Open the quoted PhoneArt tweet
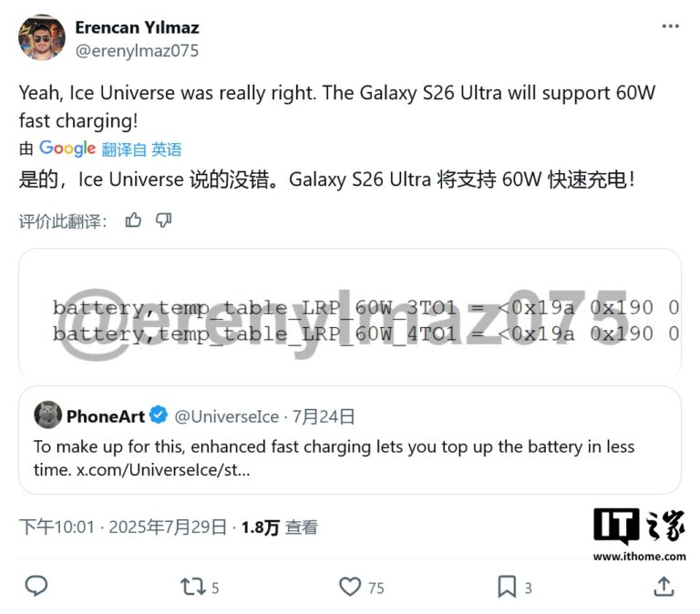 click(350, 440)
